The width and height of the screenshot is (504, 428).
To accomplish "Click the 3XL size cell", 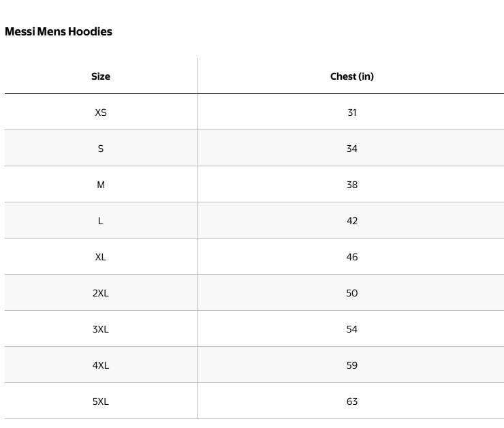I will coord(101,329).
